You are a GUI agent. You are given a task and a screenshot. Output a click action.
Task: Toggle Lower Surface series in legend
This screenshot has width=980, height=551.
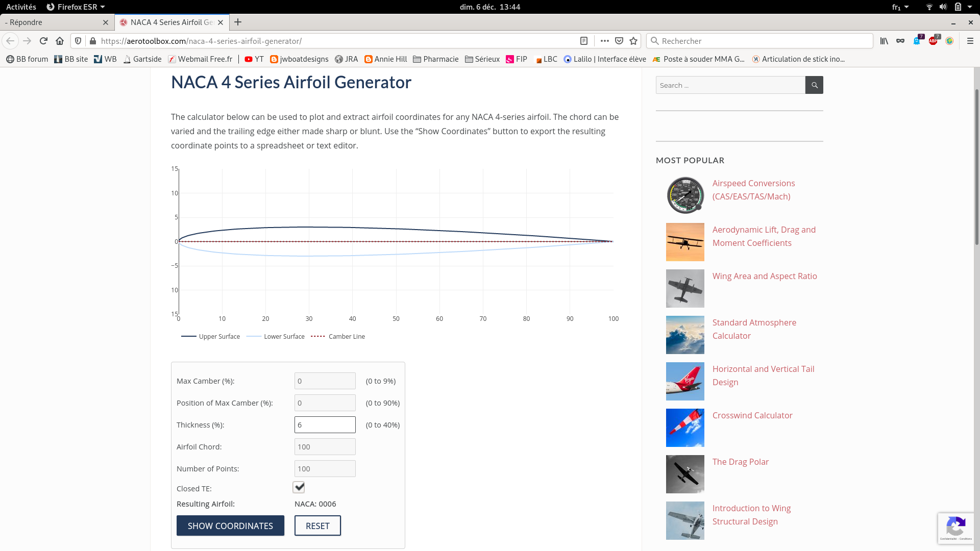275,337
